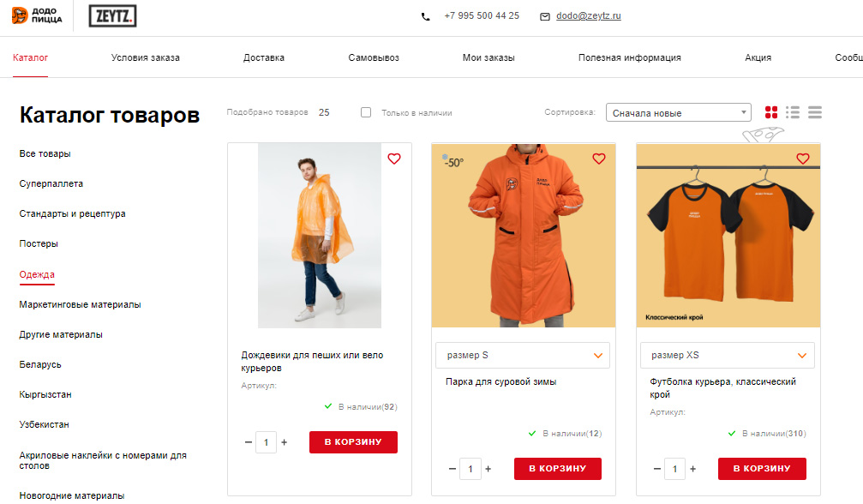Expand the 'размер XS' size dropdown
The height and width of the screenshot is (504, 863).
pyautogui.click(x=727, y=355)
